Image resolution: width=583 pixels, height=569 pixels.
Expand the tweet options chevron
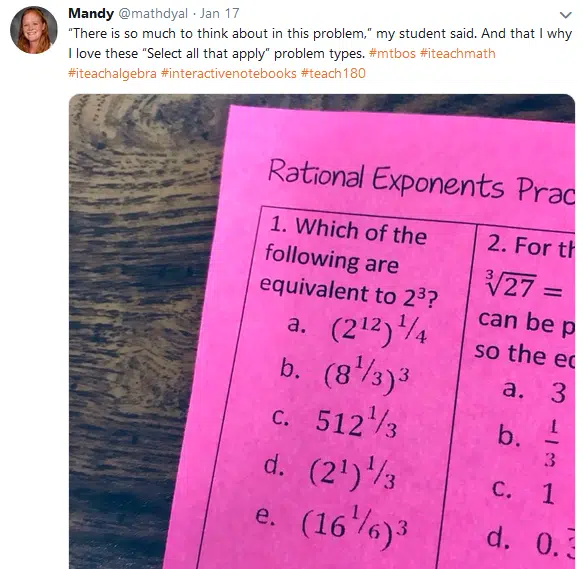coord(566,15)
